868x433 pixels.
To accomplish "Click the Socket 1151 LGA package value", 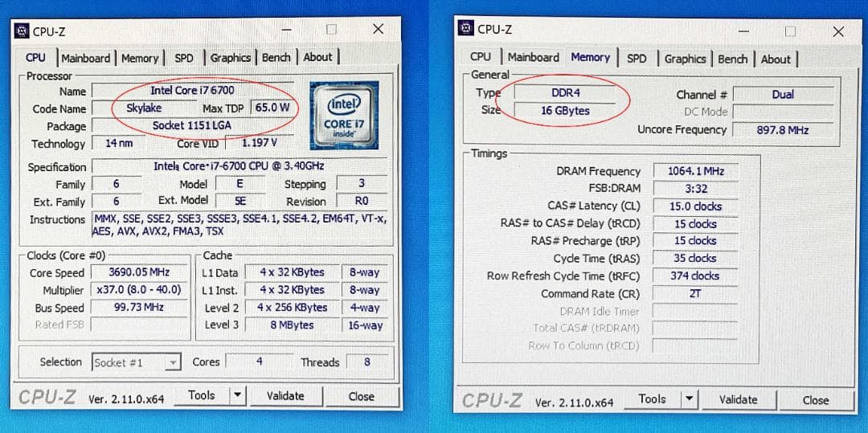I will 193,125.
